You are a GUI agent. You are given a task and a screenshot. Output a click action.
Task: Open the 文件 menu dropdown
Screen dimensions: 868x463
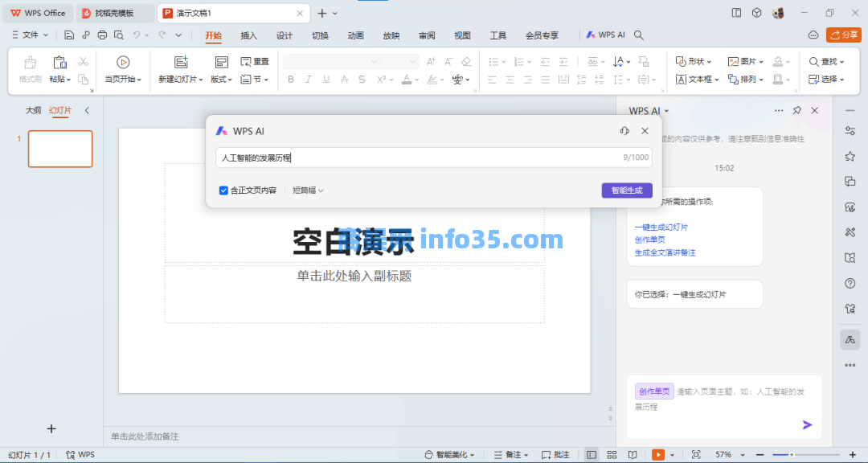coord(31,35)
